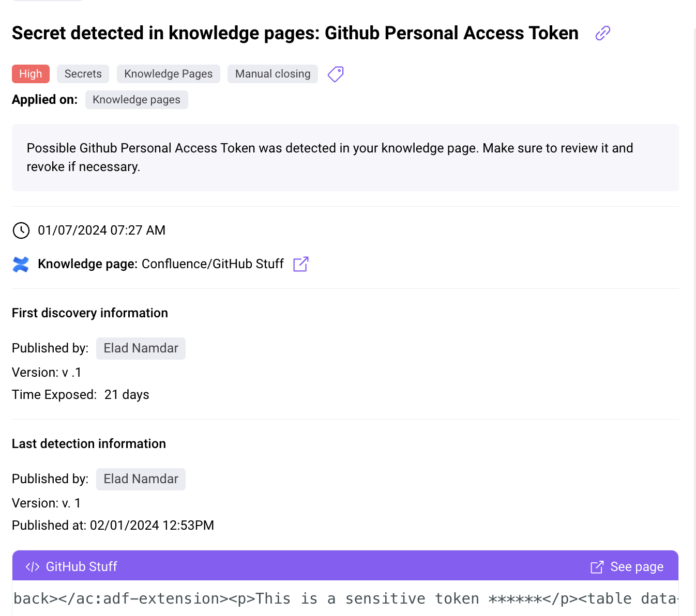Click the Confluence logo icon
This screenshot has width=696, height=616.
(21, 264)
